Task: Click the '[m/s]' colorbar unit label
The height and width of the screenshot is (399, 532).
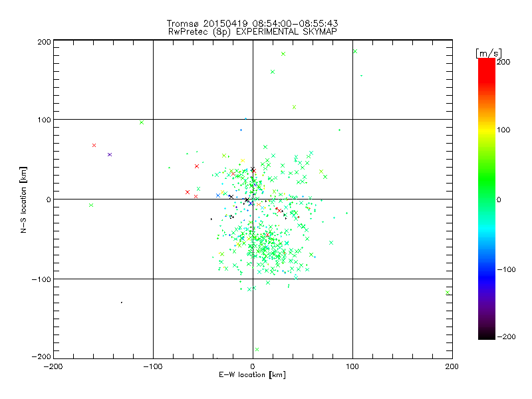Action: pos(489,53)
